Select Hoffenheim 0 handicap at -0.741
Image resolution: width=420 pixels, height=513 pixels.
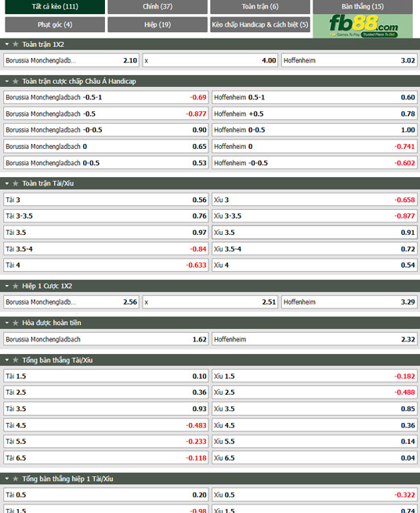(314, 146)
